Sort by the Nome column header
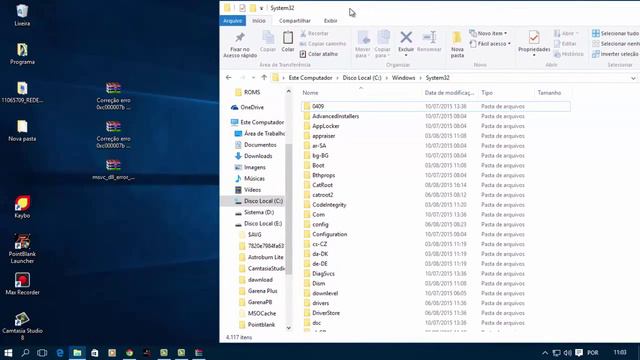The width and height of the screenshot is (640, 360). click(310, 93)
